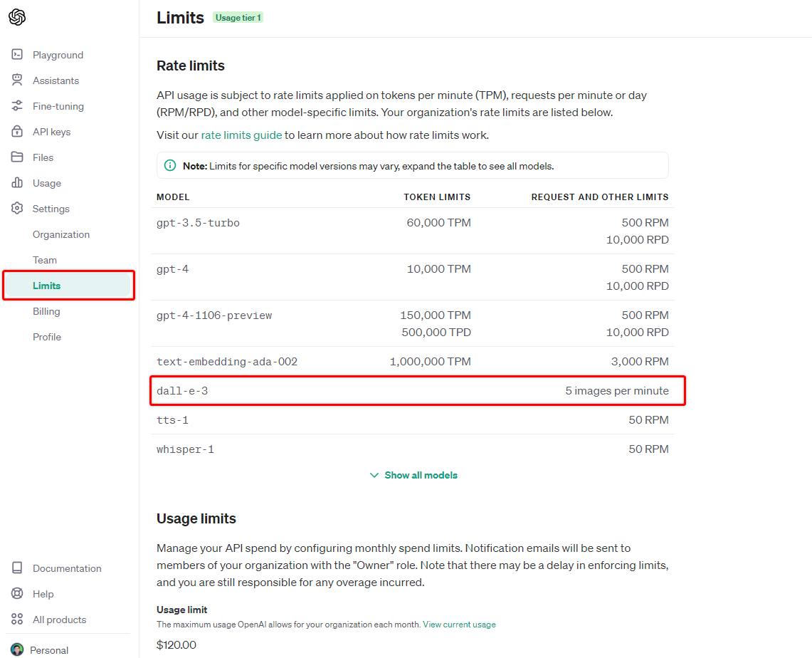Select the Limits settings item

pyautogui.click(x=68, y=286)
